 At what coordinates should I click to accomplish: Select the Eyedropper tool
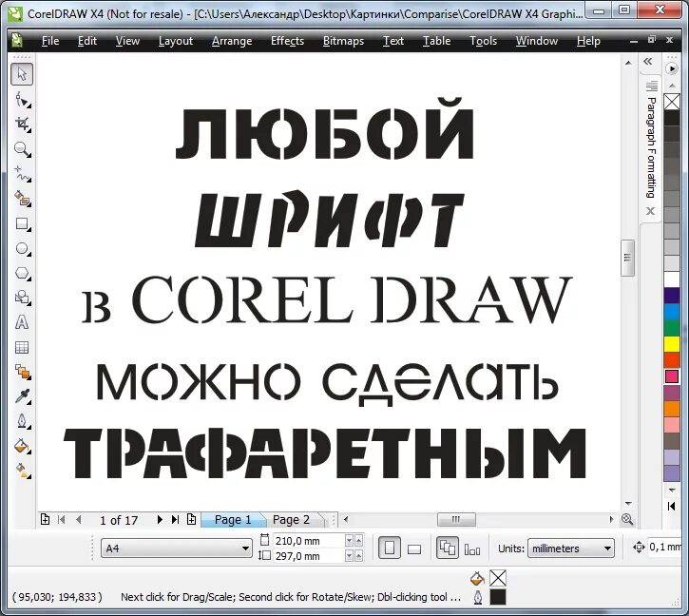22,396
